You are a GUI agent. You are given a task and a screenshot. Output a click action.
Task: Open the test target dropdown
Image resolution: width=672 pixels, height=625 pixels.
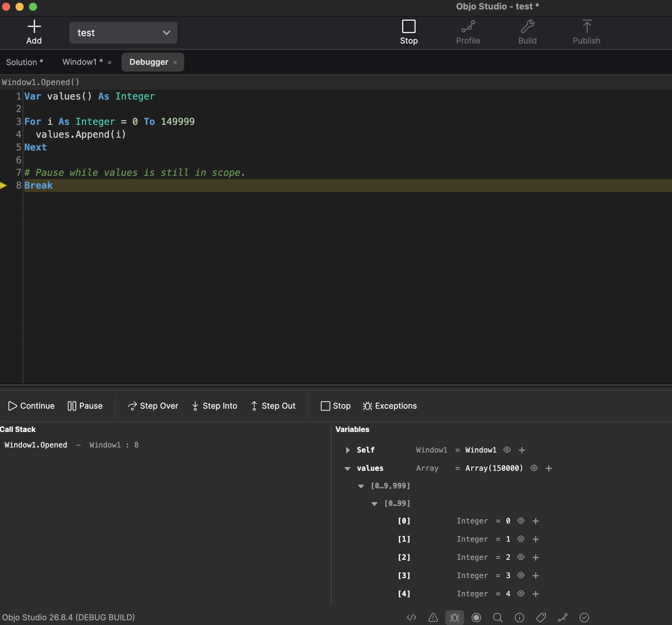(123, 33)
